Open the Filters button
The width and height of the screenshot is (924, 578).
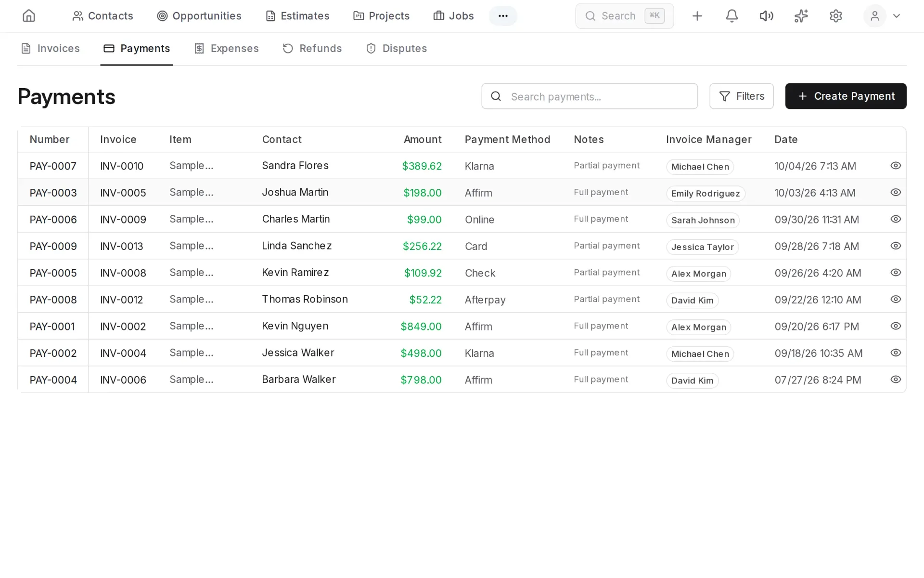(x=741, y=96)
